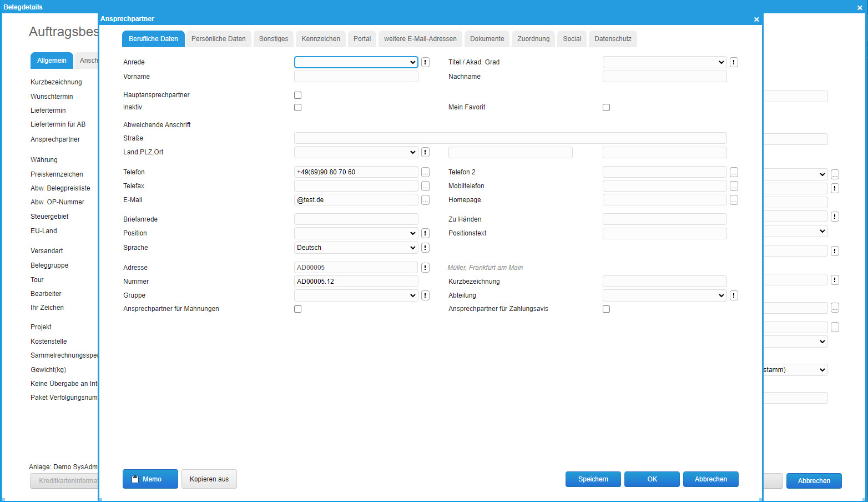Viewport: 868px width, 502px height.
Task: Enable the Hauptansprechpartner checkbox
Action: (x=298, y=96)
